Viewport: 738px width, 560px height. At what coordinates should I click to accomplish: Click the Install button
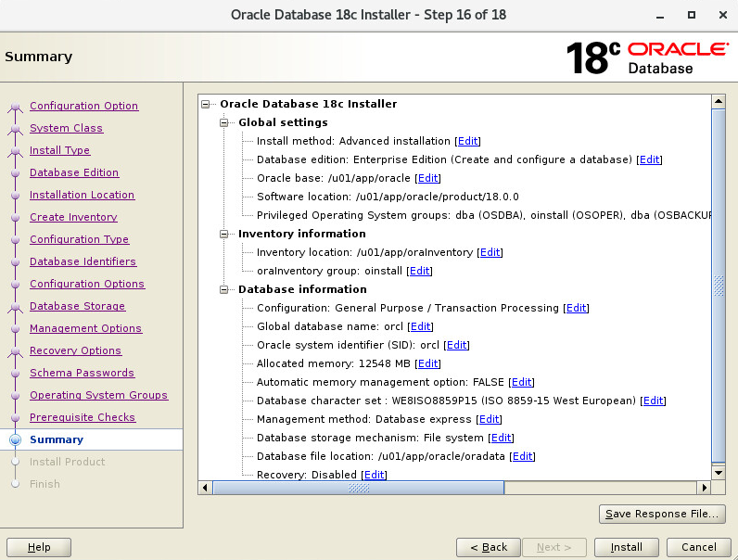click(x=626, y=547)
